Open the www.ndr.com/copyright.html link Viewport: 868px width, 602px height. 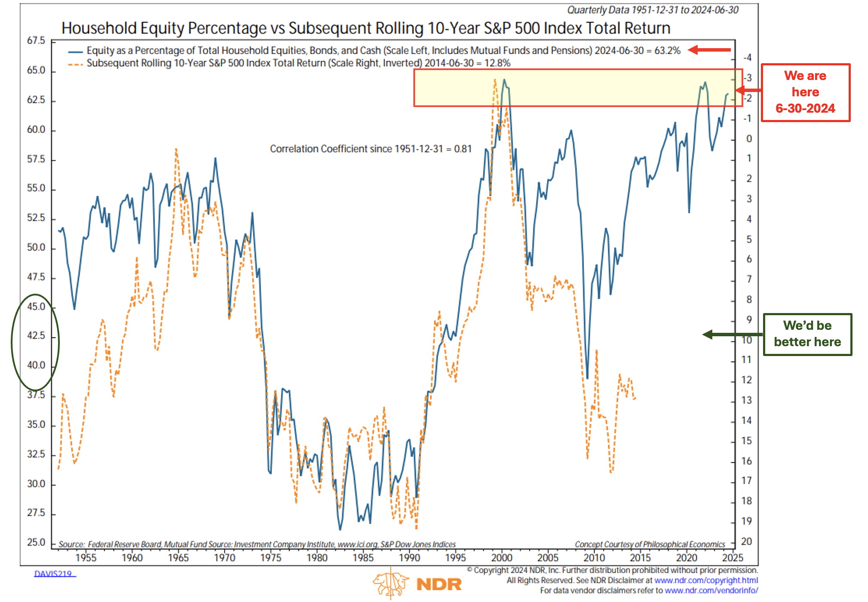pyautogui.click(x=706, y=580)
